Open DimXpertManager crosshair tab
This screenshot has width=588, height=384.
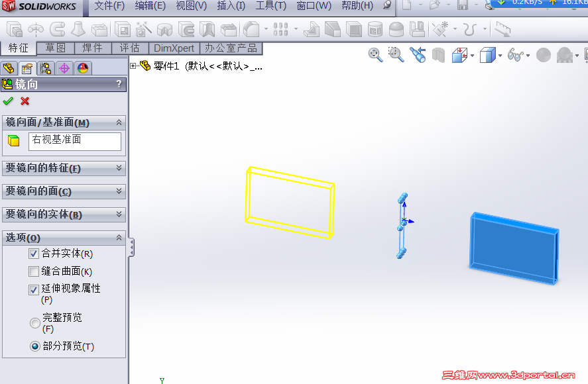tap(64, 68)
